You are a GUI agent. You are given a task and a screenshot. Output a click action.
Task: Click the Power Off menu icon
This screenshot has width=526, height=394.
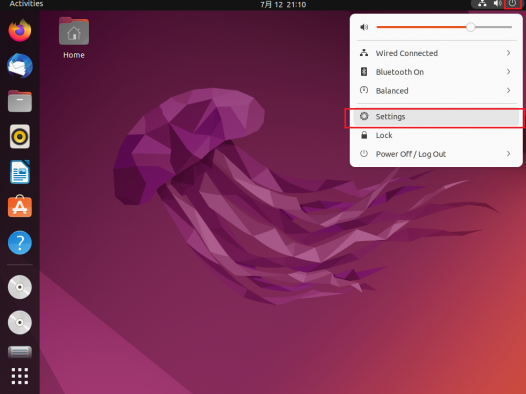tap(364, 154)
